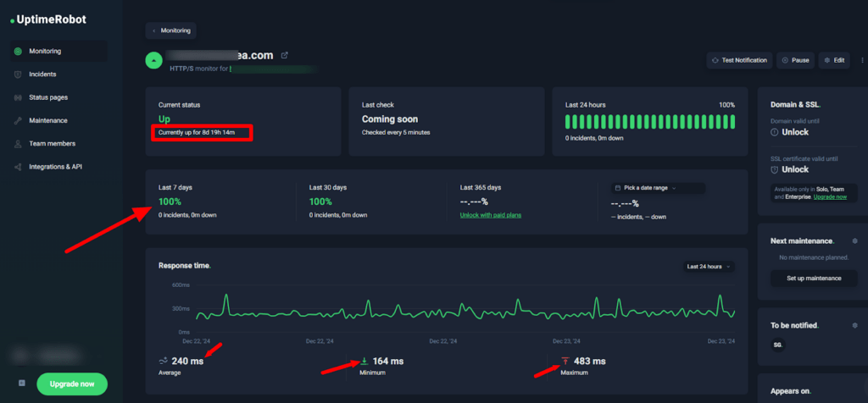Open the monitored site via external link icon
868x403 pixels.
tap(285, 55)
